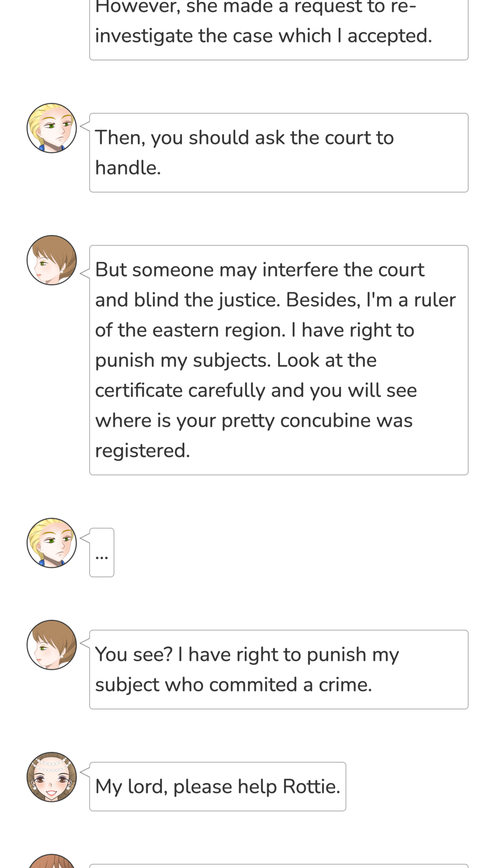482x868 pixels.
Task: Click the word "certificate" in the long message
Action: pos(139,390)
